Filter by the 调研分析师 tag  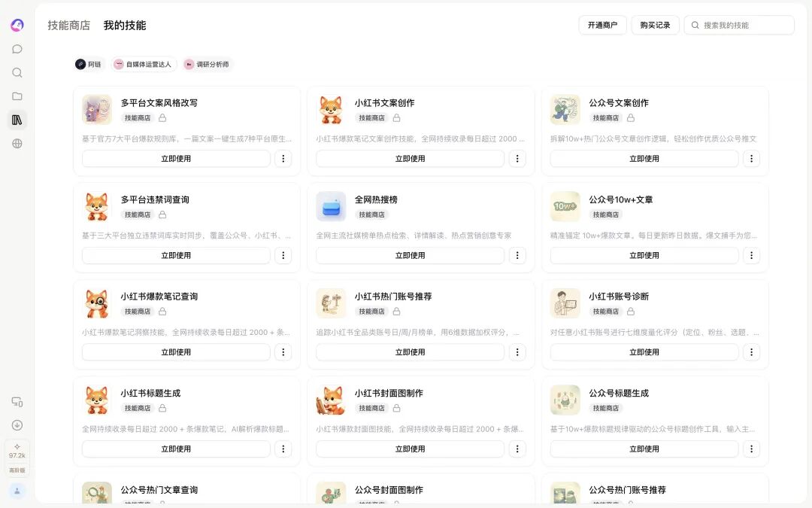point(208,64)
